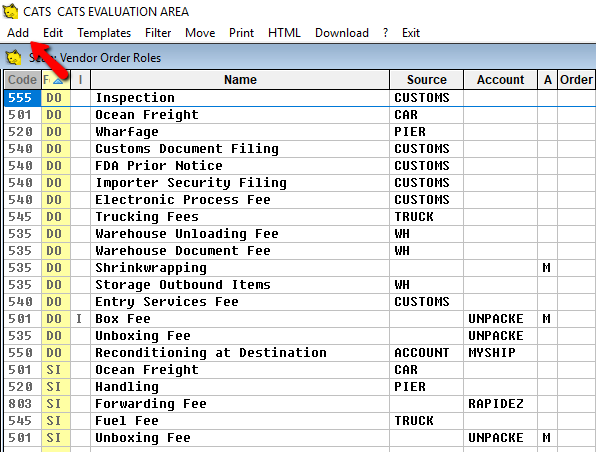Select FDA Prior Notice row
This screenshot has width=596, height=452.
point(300,166)
